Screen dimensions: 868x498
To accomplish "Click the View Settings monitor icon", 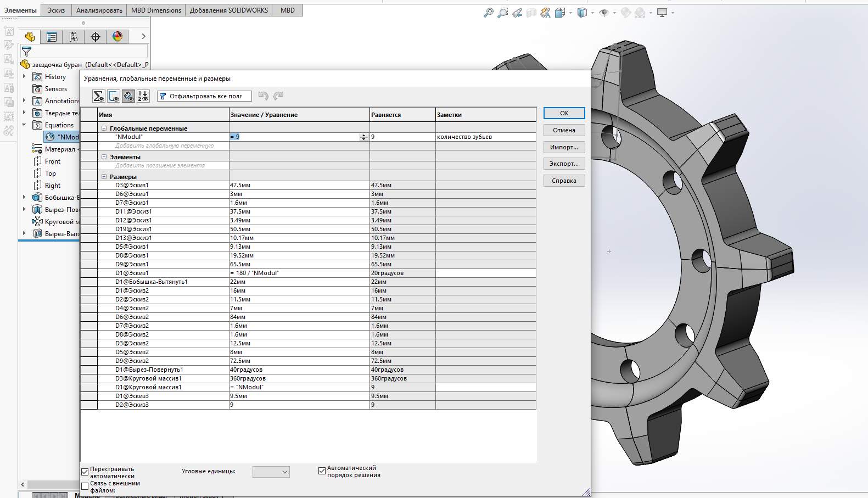I will coord(662,13).
